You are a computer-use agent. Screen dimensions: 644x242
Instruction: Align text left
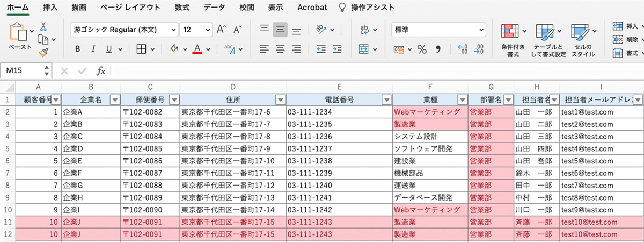tap(264, 49)
